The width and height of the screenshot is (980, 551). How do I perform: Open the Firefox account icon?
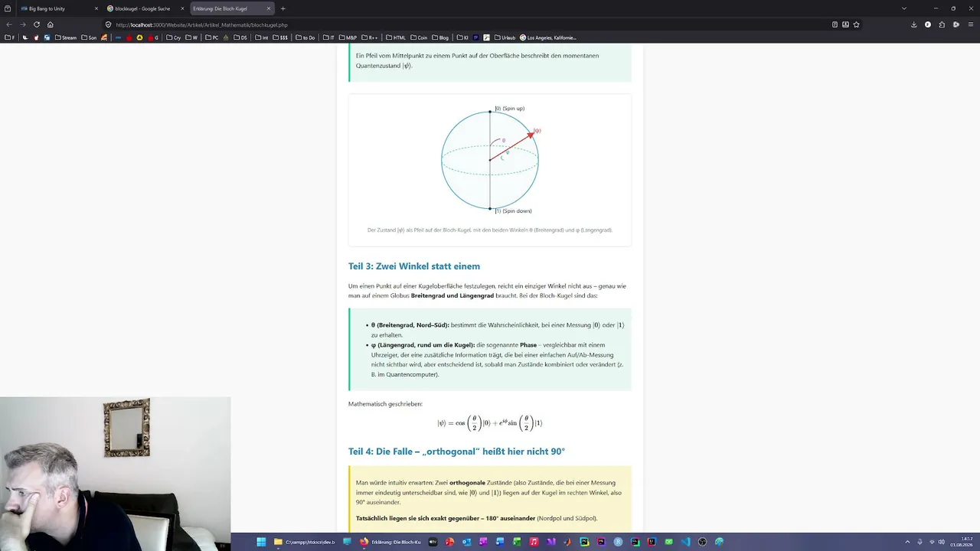(x=928, y=24)
